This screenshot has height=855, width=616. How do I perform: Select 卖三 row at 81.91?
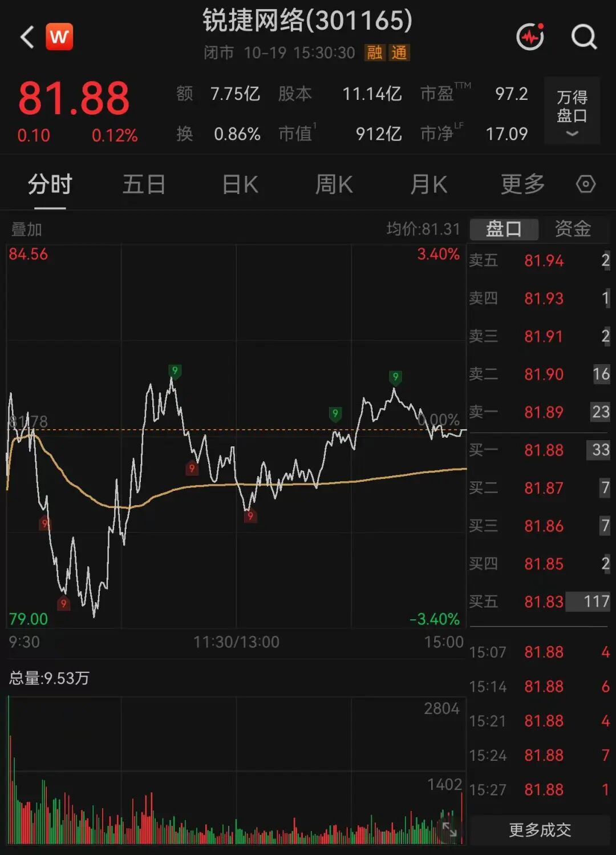539,336
